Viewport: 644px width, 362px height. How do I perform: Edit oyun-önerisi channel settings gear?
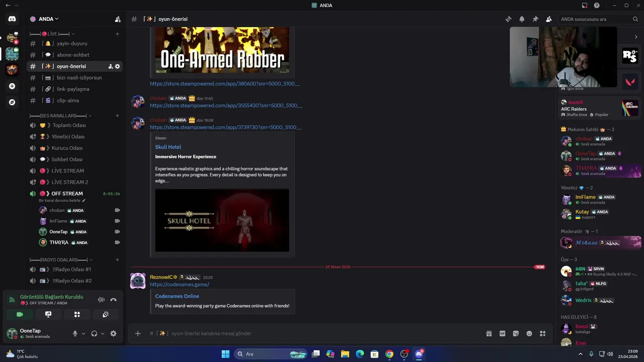pos(118,66)
